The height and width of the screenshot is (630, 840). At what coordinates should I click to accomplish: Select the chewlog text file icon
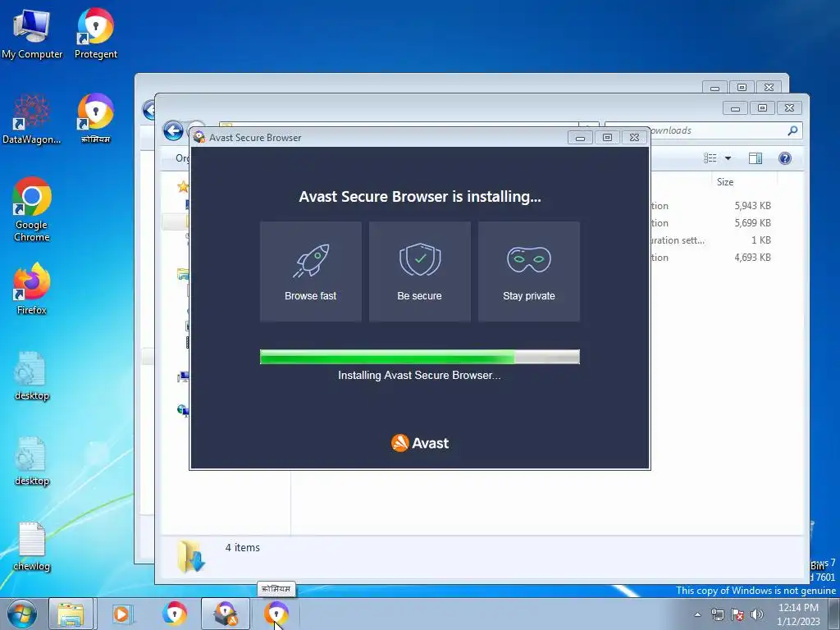click(32, 547)
